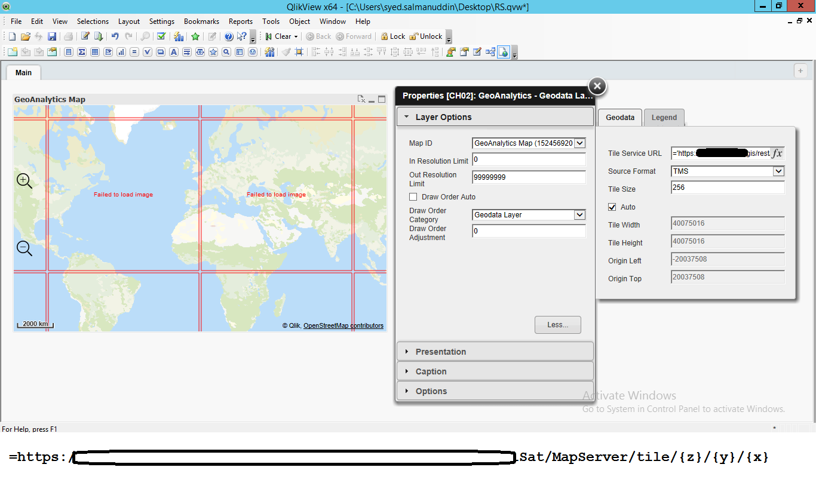This screenshot has height=504, width=816.
Task: Expand the Caption section
Action: coord(495,371)
